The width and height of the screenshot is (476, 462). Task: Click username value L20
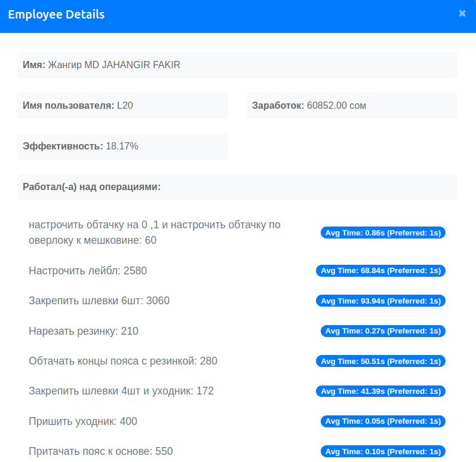125,105
